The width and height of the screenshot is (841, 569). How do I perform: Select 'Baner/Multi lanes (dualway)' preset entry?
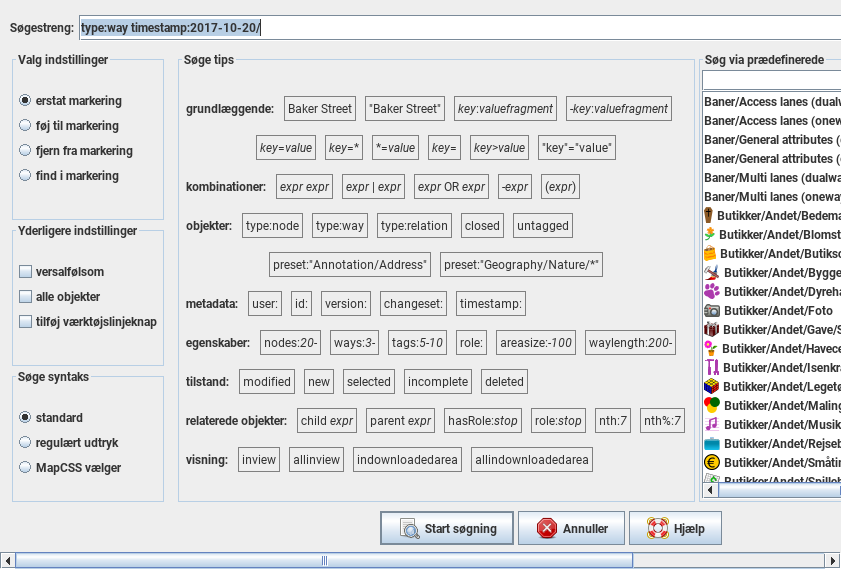tap(771, 178)
